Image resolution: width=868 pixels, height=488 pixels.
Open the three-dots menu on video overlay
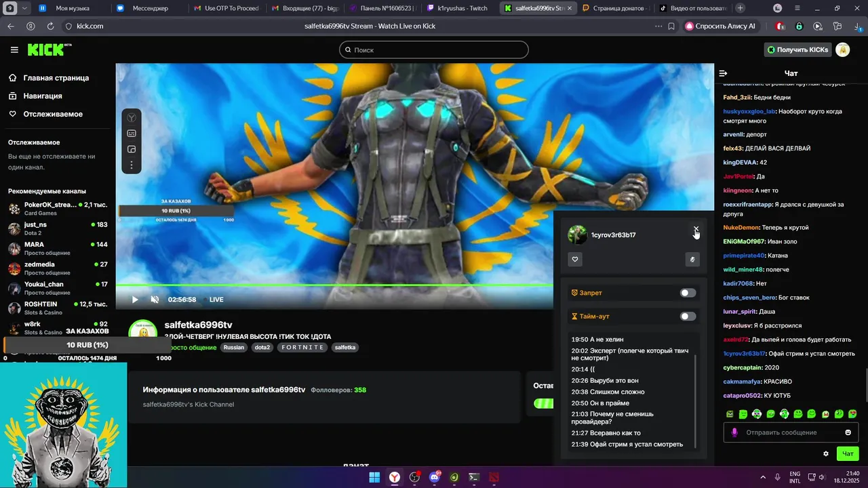point(132,165)
